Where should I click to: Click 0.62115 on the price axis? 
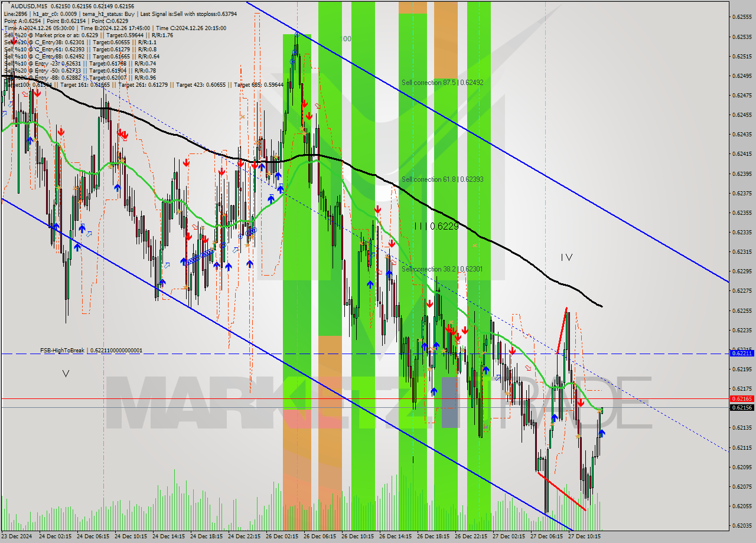pyautogui.click(x=742, y=447)
